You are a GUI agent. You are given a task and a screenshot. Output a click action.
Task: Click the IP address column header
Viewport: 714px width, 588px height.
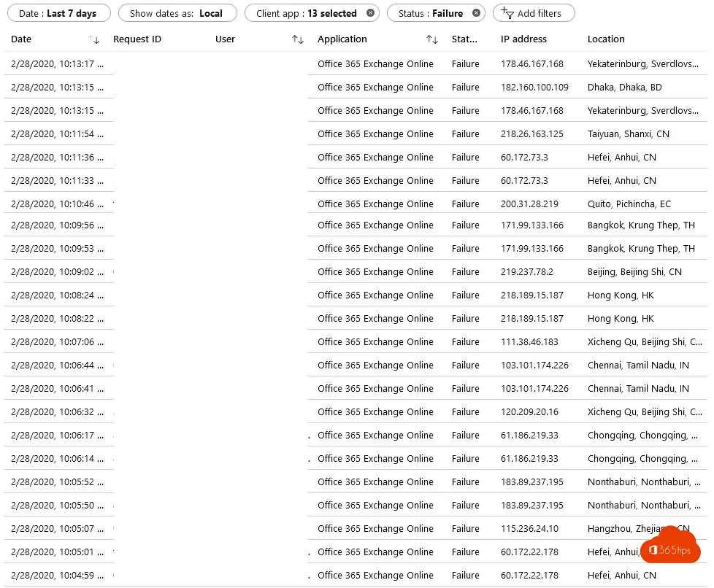[x=523, y=39]
